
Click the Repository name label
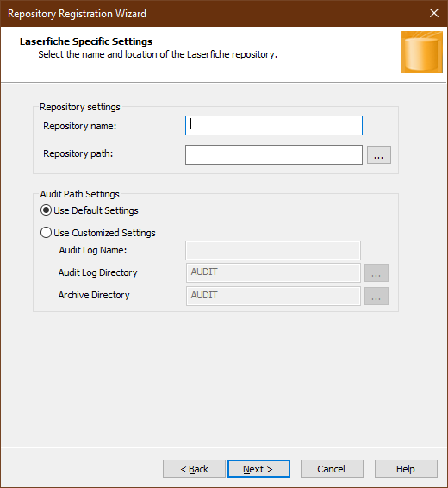(79, 126)
